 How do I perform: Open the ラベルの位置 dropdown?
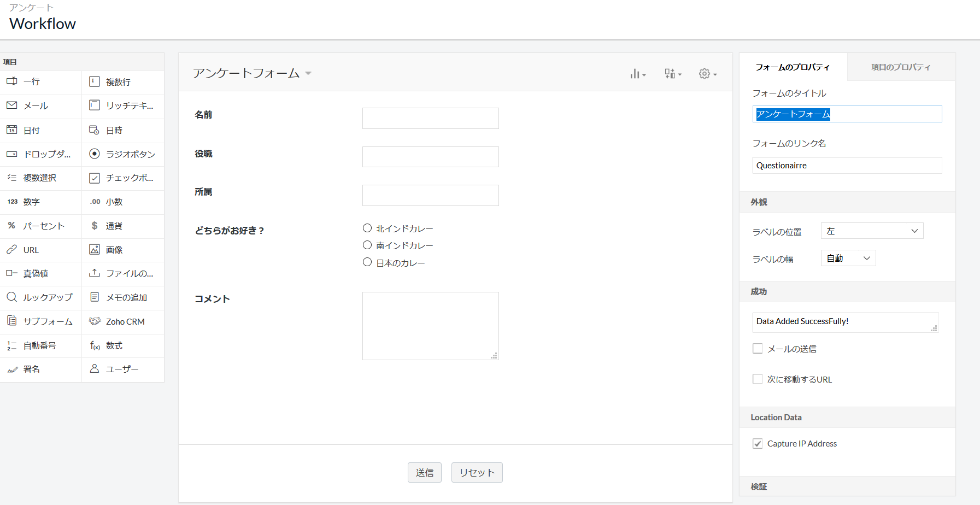tap(872, 231)
